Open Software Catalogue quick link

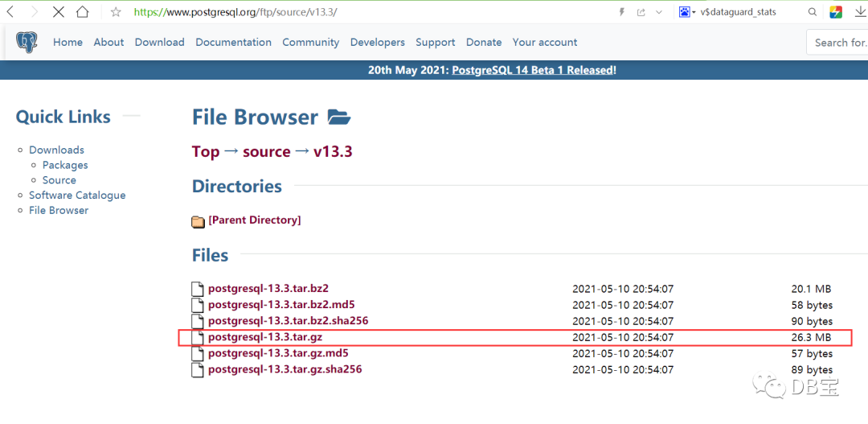(77, 195)
